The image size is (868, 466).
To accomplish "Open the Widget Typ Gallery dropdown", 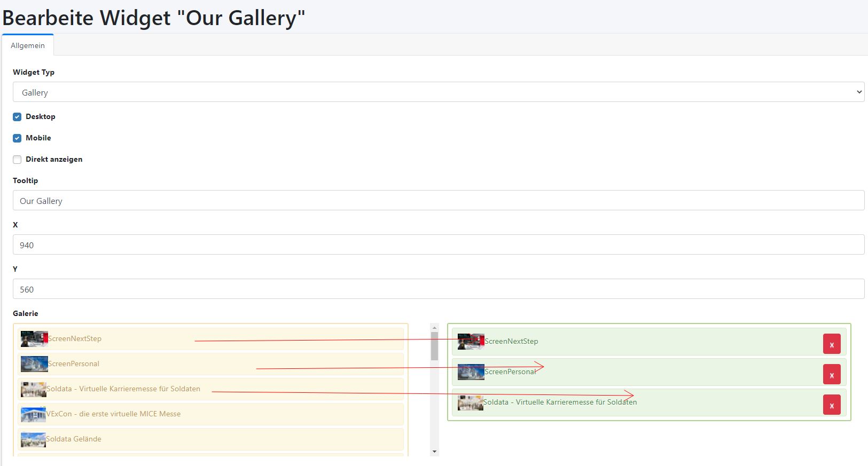I will 438,92.
